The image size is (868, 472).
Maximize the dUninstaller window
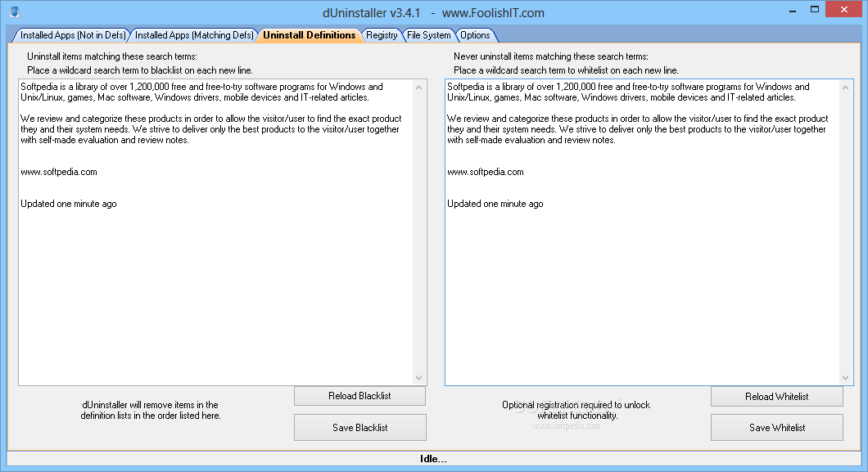[814, 10]
